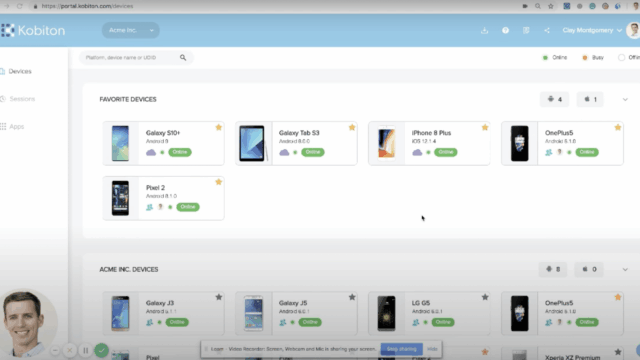This screenshot has width=640, height=360.
Task: Go to Sessions in sidebar
Action: (x=18, y=99)
